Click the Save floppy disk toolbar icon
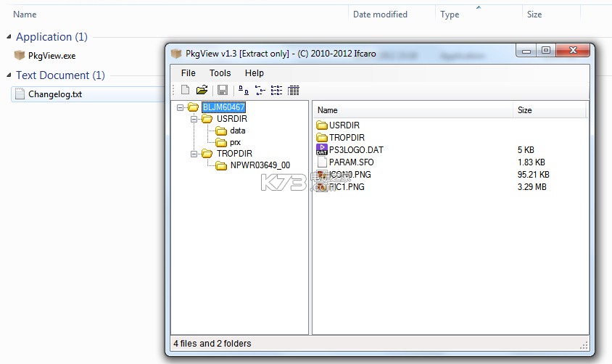612x364 pixels. [223, 90]
